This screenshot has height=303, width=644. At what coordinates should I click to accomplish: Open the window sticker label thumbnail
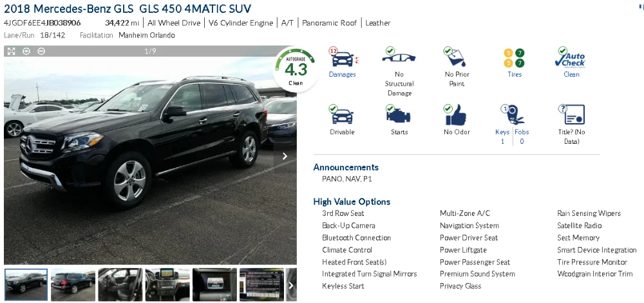click(261, 285)
